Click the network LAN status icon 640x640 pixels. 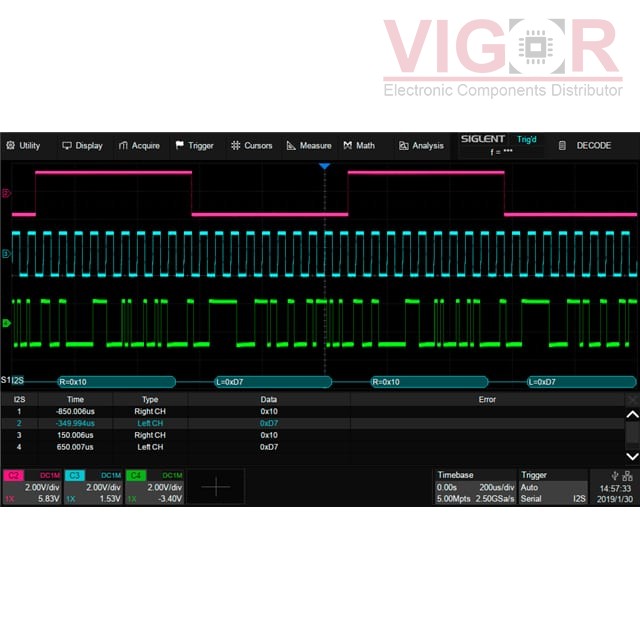pyautogui.click(x=627, y=476)
